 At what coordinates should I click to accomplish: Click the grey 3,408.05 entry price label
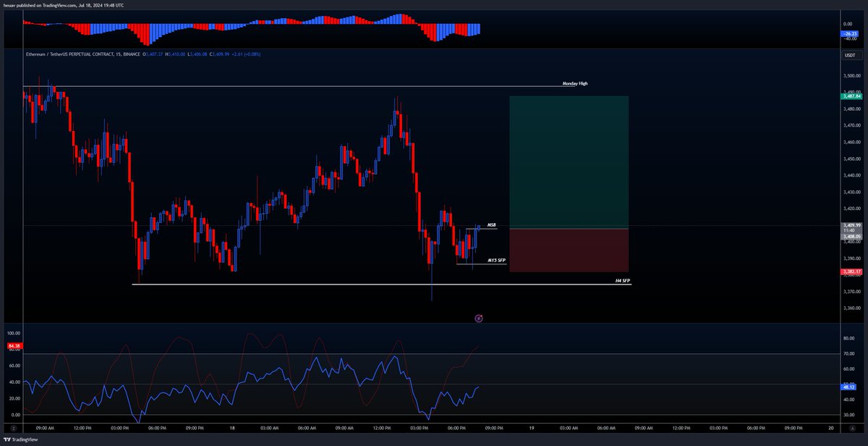851,236
